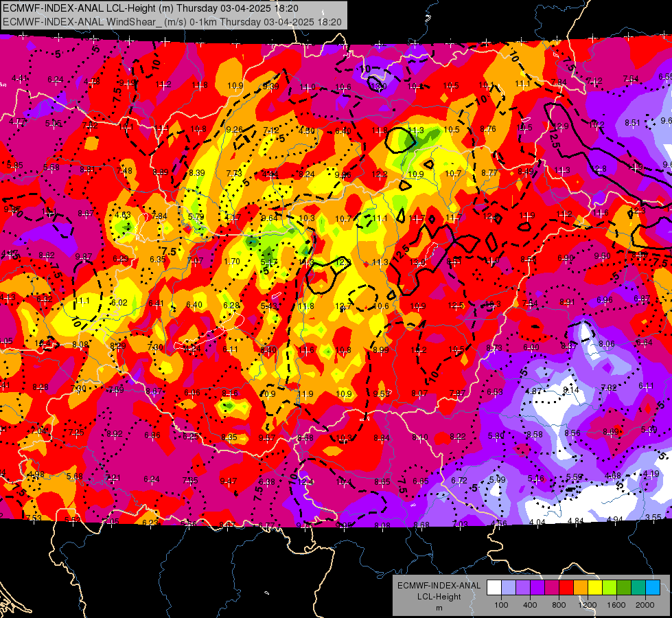
Task: Click the grid point value 7.48
Action: tap(124, 171)
